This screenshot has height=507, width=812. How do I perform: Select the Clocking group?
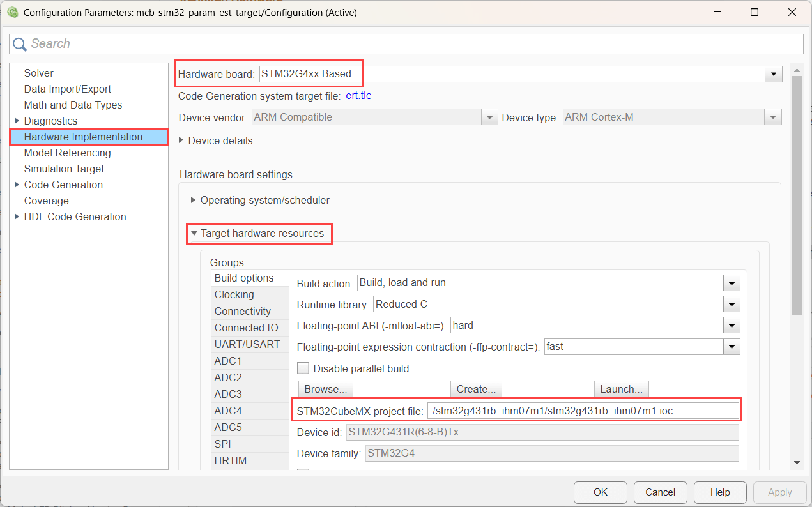pyautogui.click(x=234, y=294)
